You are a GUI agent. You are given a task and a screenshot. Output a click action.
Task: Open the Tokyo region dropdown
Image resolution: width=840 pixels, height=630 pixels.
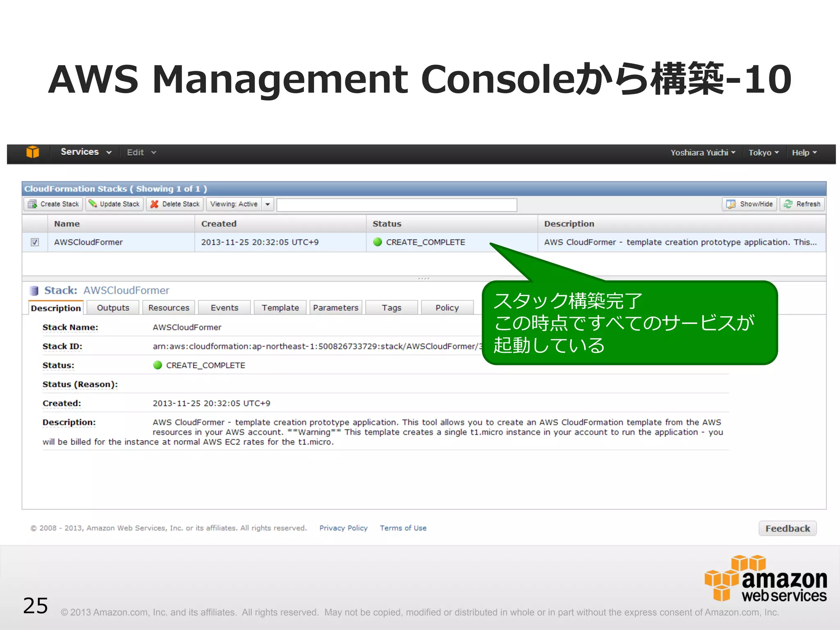coord(764,153)
